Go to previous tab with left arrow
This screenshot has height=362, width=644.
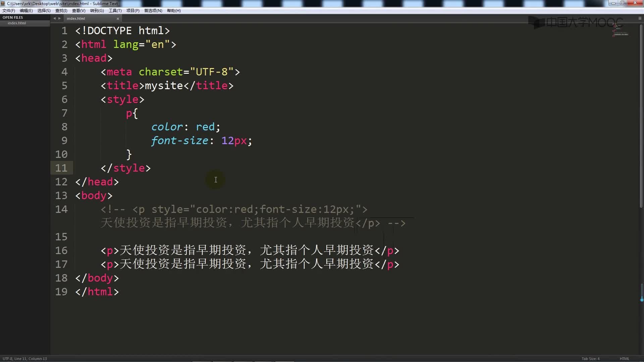(x=54, y=18)
